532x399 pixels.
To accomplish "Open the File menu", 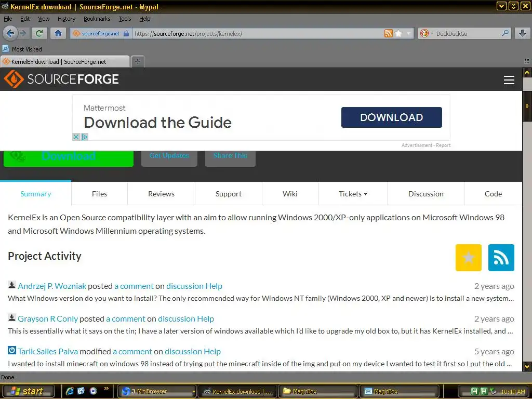I will [x=8, y=19].
